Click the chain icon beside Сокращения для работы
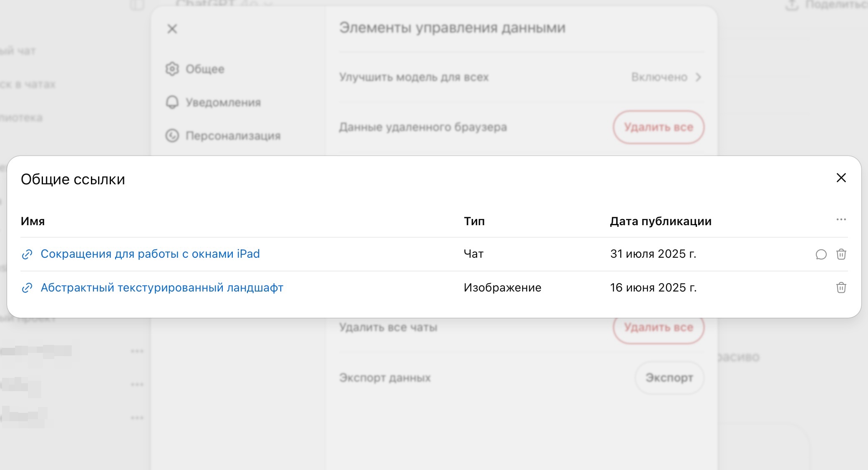The width and height of the screenshot is (868, 470). click(x=27, y=254)
